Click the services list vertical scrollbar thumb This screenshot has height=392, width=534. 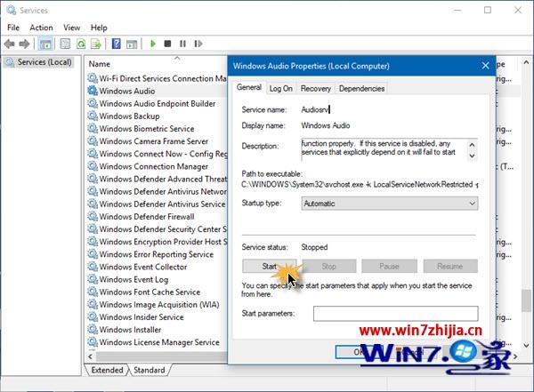coord(526,300)
